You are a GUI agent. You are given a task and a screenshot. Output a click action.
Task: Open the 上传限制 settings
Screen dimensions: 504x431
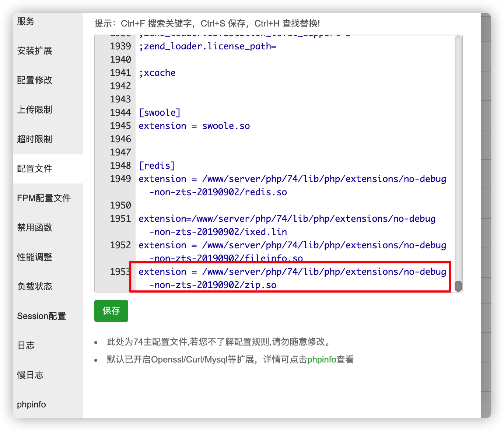click(34, 109)
